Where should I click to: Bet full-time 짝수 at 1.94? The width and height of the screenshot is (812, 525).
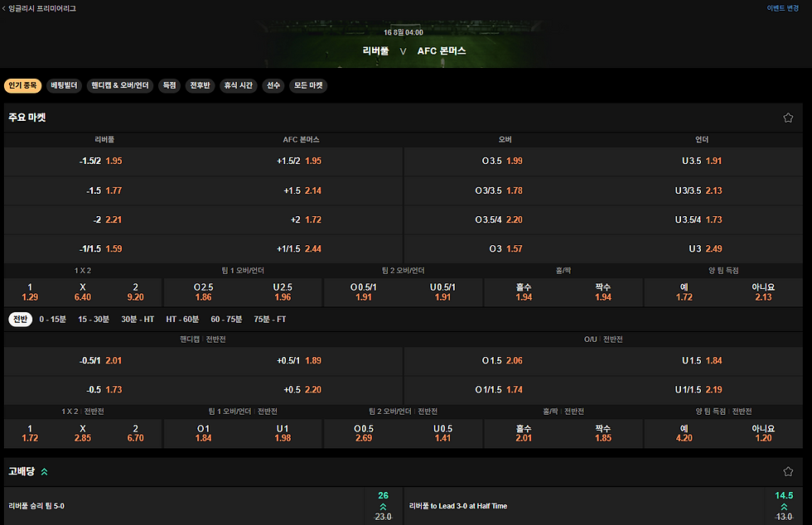pos(603,292)
